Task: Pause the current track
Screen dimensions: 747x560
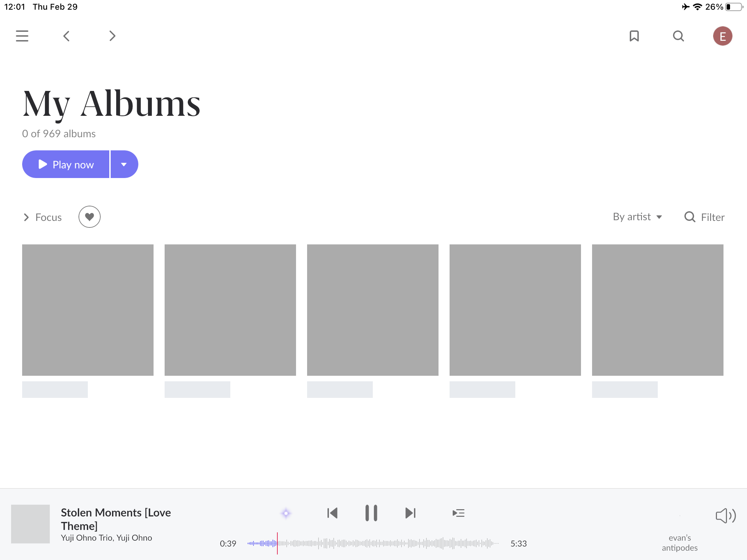Action: point(371,513)
